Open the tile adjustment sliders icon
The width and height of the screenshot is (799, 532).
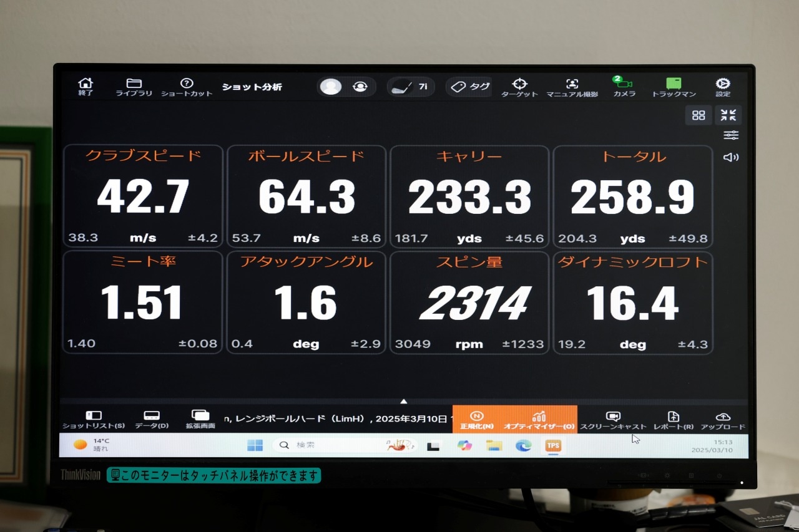tap(730, 135)
